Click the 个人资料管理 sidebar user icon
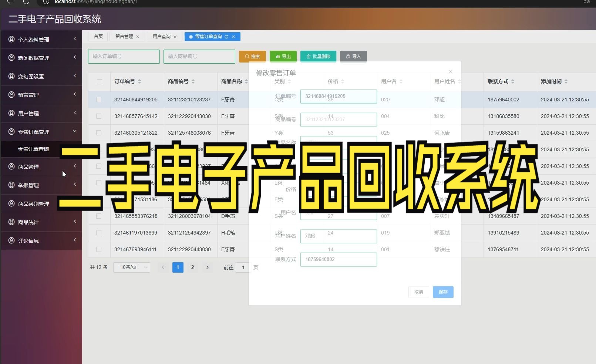 click(x=11, y=39)
